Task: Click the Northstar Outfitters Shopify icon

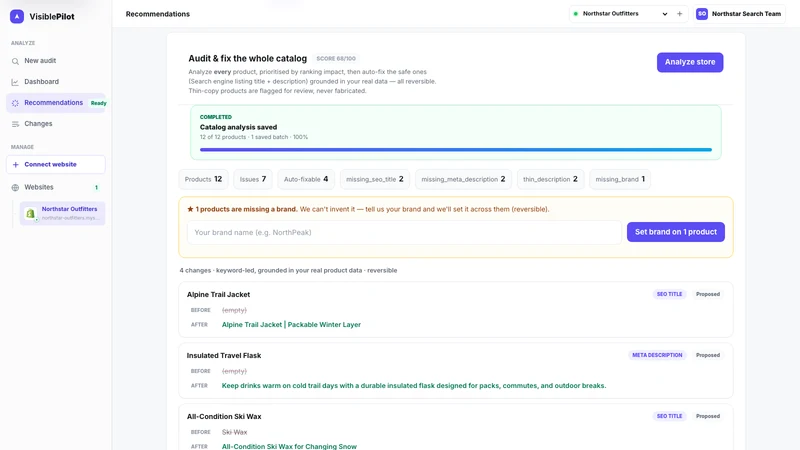Action: (x=31, y=213)
